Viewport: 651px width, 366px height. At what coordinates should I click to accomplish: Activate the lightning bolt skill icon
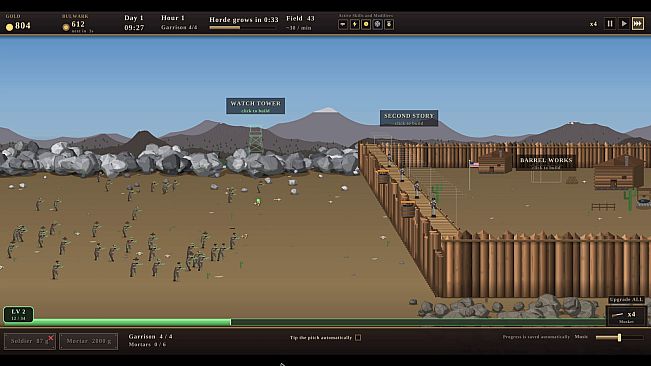point(354,24)
